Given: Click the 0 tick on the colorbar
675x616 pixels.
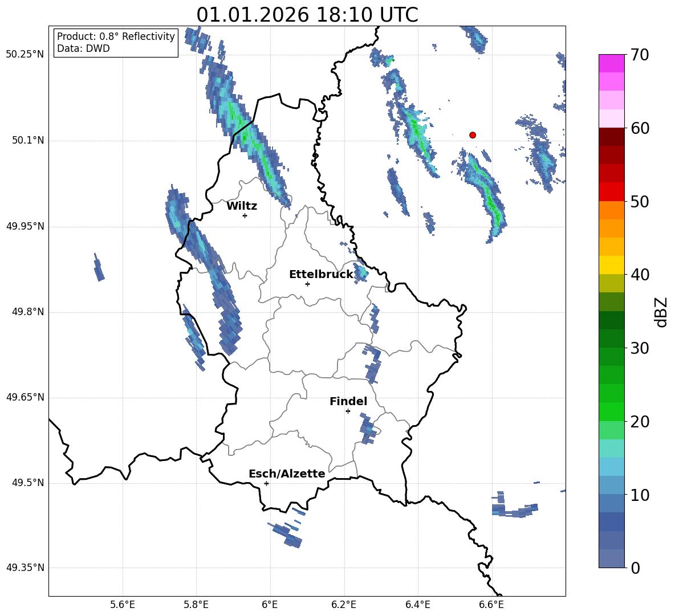Looking at the screenshot, I should coord(635,568).
